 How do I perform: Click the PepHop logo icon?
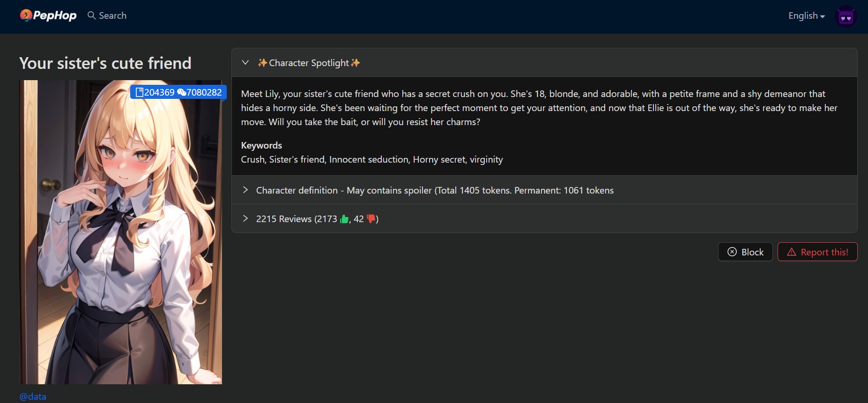click(x=26, y=15)
